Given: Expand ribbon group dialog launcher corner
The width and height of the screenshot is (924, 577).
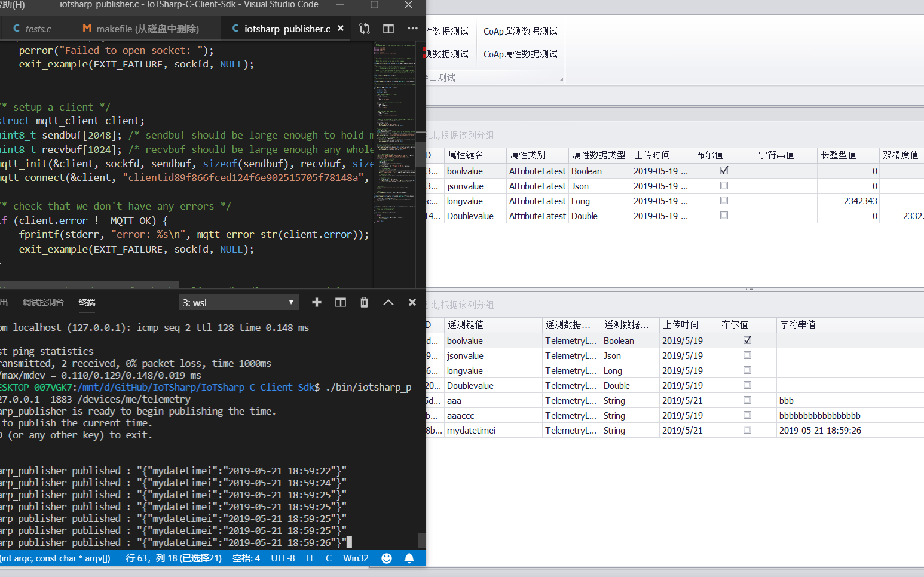Looking at the screenshot, I should (561, 79).
